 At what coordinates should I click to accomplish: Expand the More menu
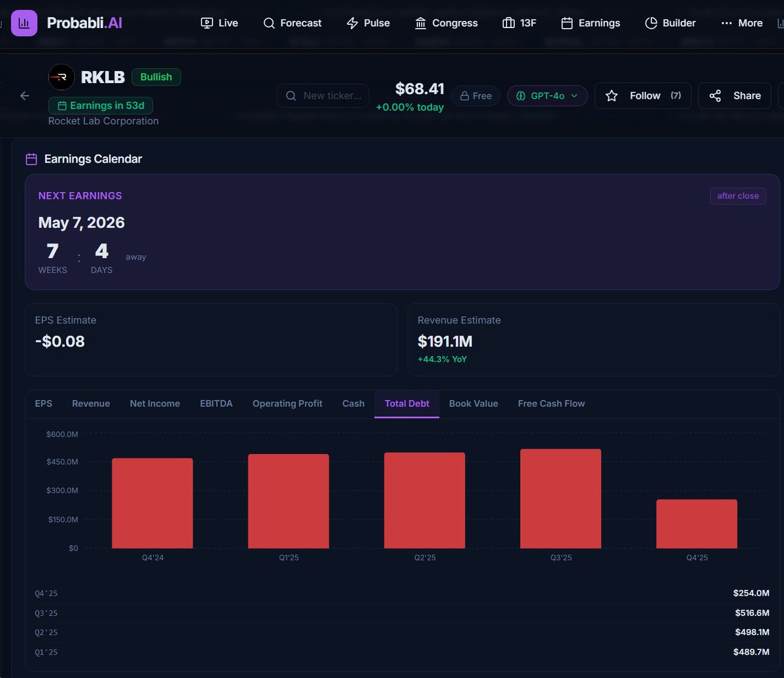742,23
